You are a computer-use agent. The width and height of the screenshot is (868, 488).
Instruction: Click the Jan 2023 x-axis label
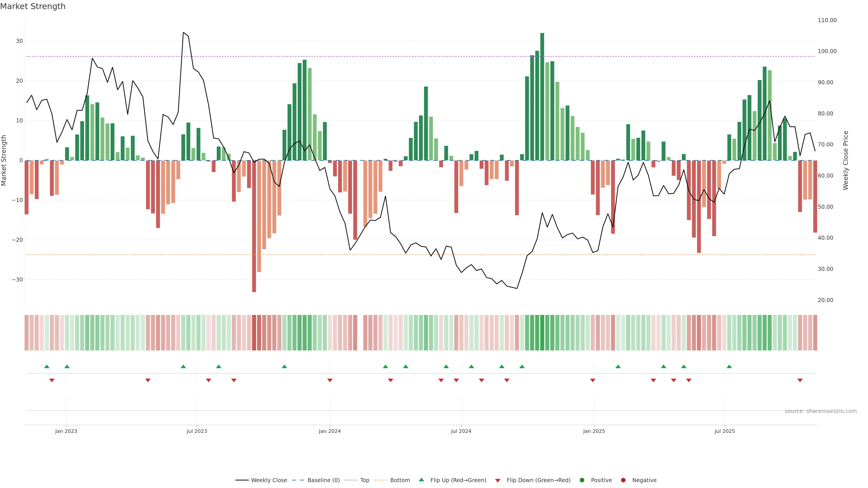pos(66,431)
